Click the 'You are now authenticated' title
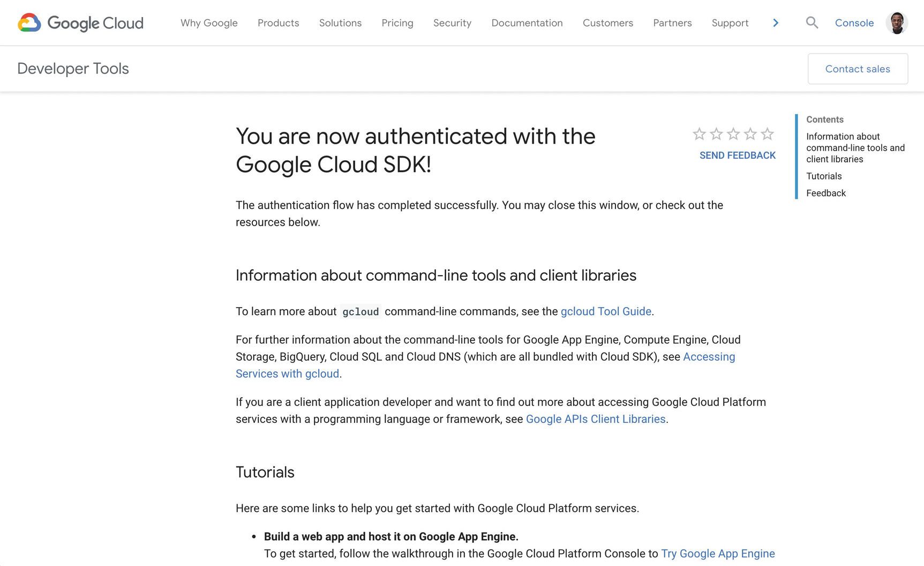Screen dimensions: 924x566 [416, 151]
